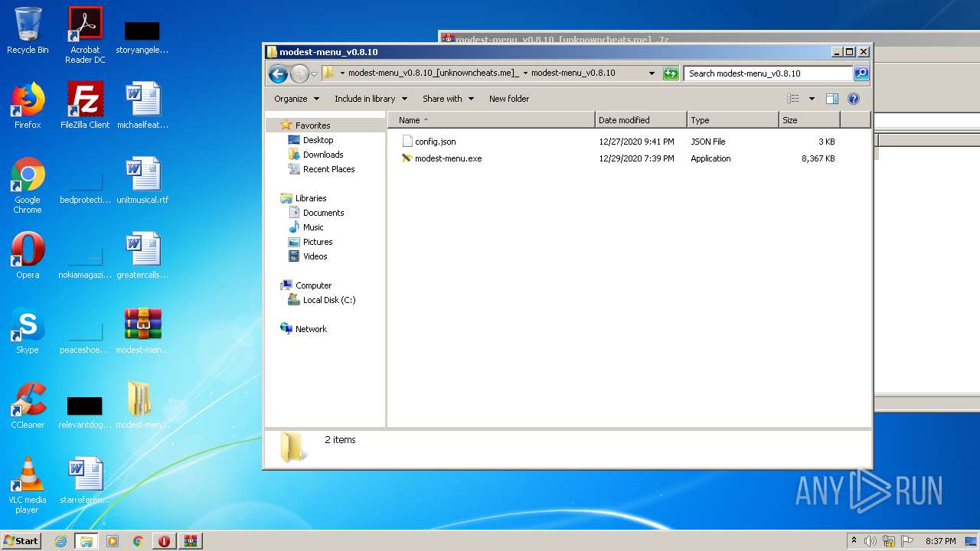980x551 pixels.
Task: Open Windows Media Player from taskbar
Action: (113, 541)
